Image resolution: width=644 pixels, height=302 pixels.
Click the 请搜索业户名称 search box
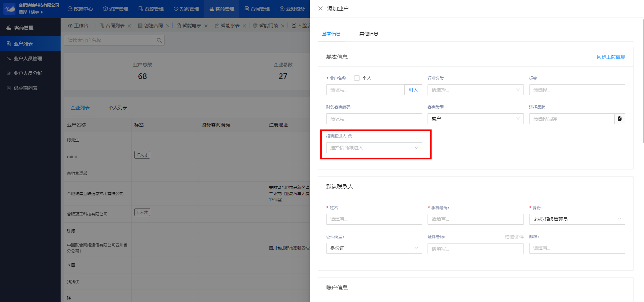click(109, 40)
